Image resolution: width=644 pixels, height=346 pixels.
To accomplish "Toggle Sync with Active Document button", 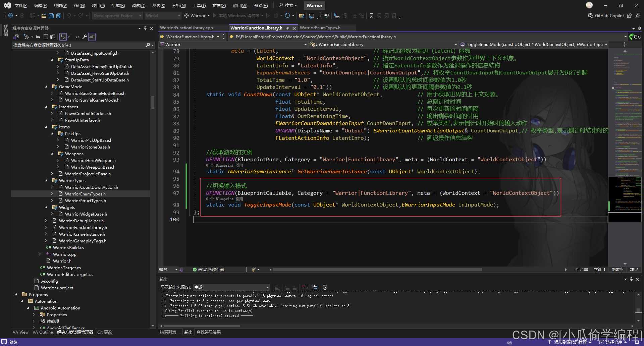I will [38, 37].
